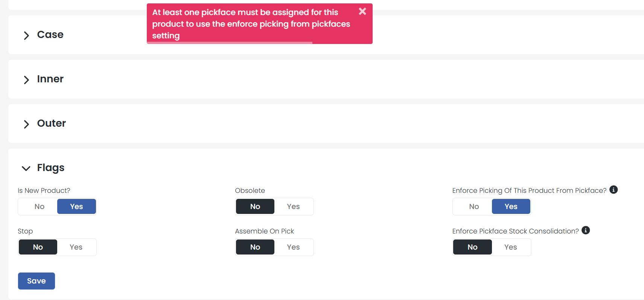This screenshot has width=644, height=300.
Task: Set Stop flag to Yes
Action: pyautogui.click(x=76, y=247)
